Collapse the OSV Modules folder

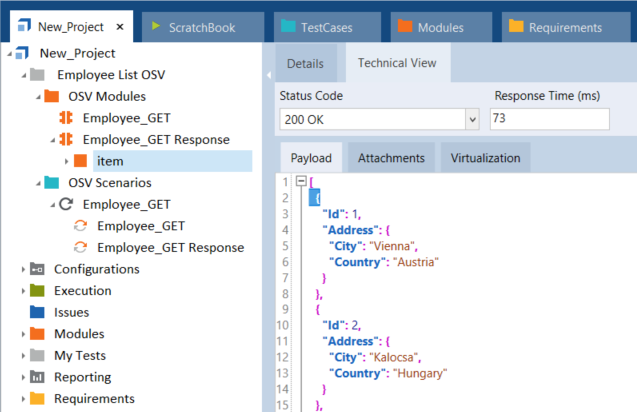(x=37, y=97)
